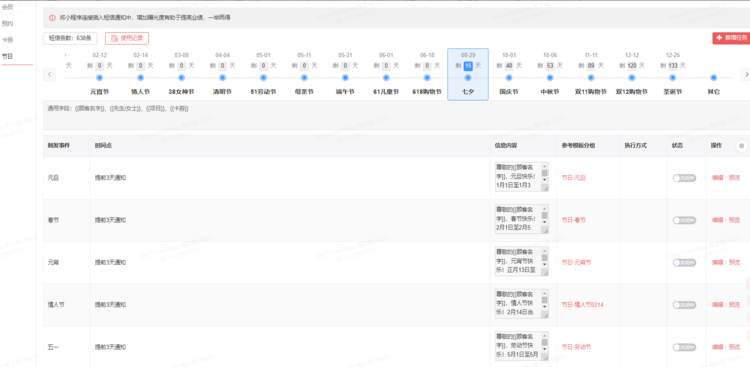Click 编辑 link in 情人节 row
Viewport: 750px width, 367px height.
pos(717,304)
